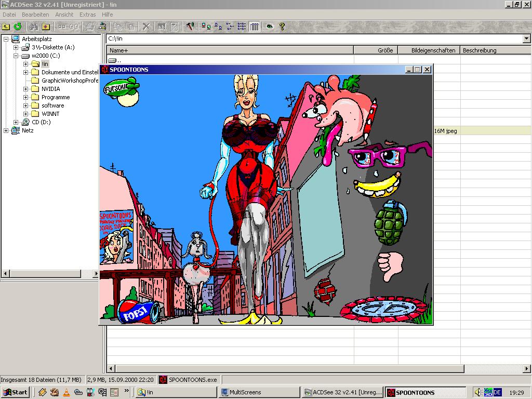Open the path combo box dropdown arrow
The width and height of the screenshot is (532, 399).
pos(526,38)
